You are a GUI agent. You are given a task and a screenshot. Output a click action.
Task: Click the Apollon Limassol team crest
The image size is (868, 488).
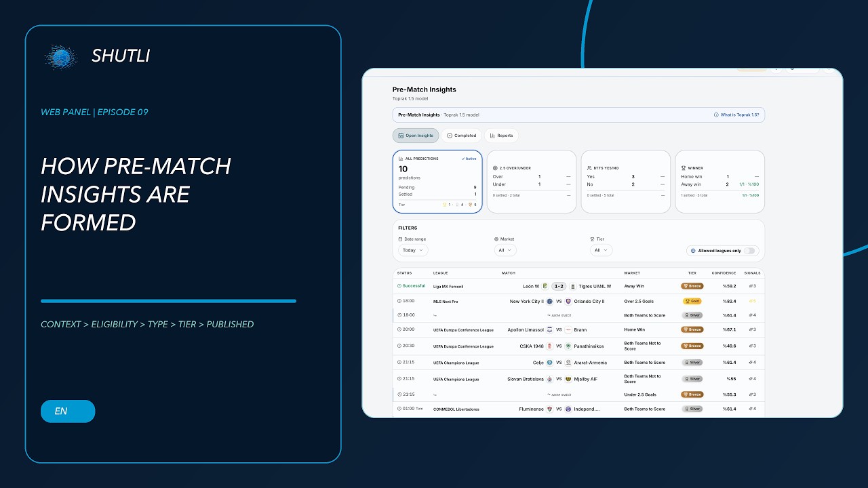550,330
